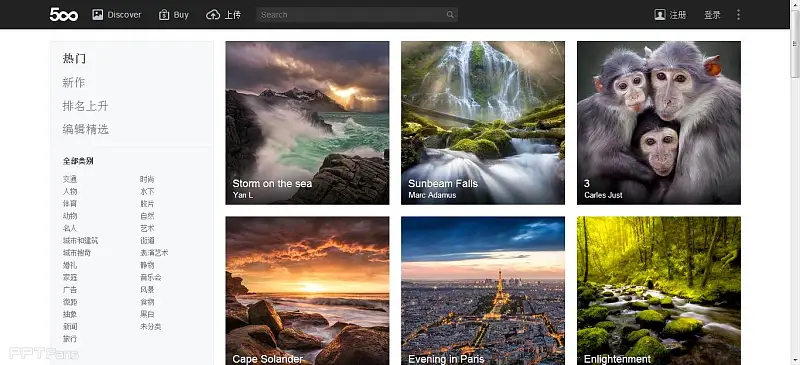Viewport: 800px width, 365px height.
Task: Open 排名上升 upcoming photos
Action: (86, 106)
